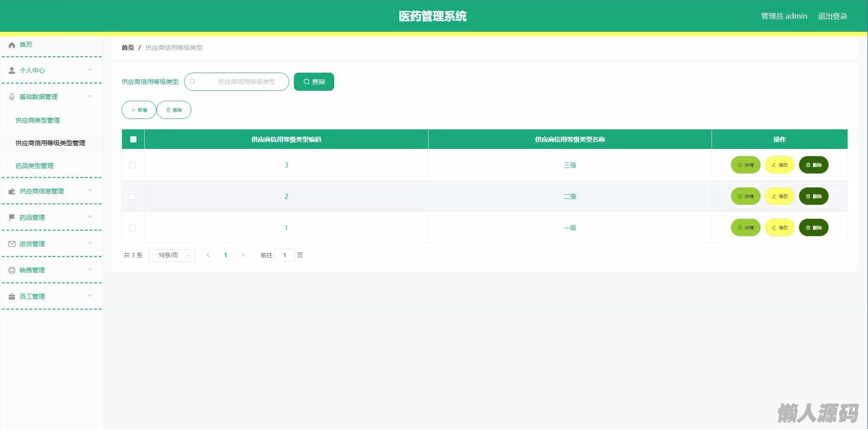The height and width of the screenshot is (429, 868).
Task: Toggle the select-all checkbox in table header
Action: (x=133, y=139)
